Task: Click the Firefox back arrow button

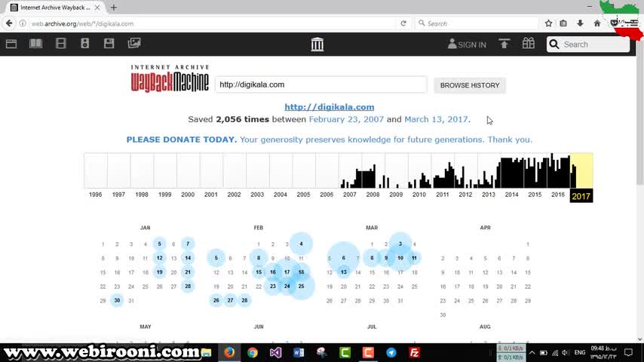Action: tap(9, 23)
